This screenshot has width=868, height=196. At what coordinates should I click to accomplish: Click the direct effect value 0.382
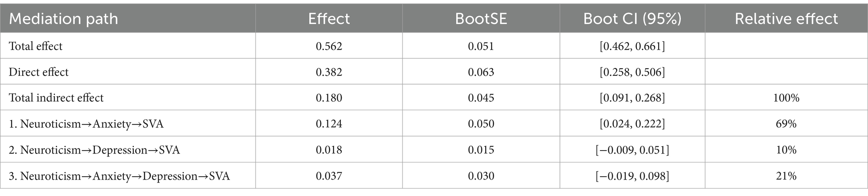(329, 72)
